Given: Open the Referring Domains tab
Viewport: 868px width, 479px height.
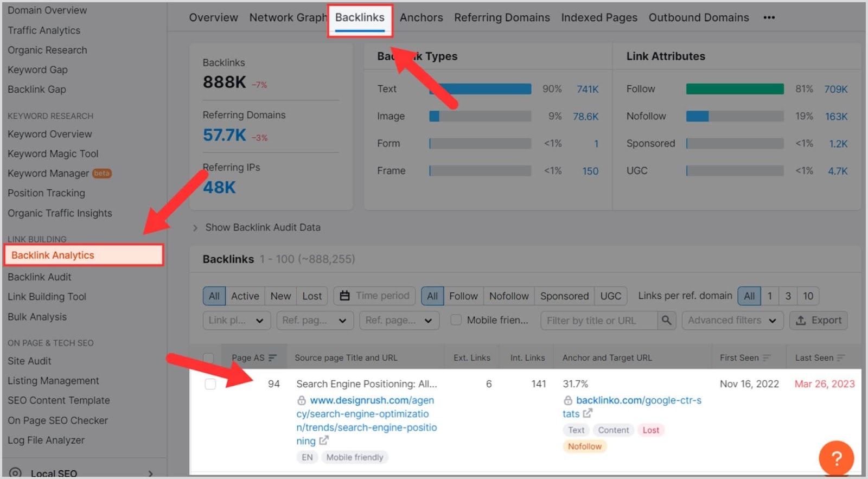Looking at the screenshot, I should pos(502,17).
